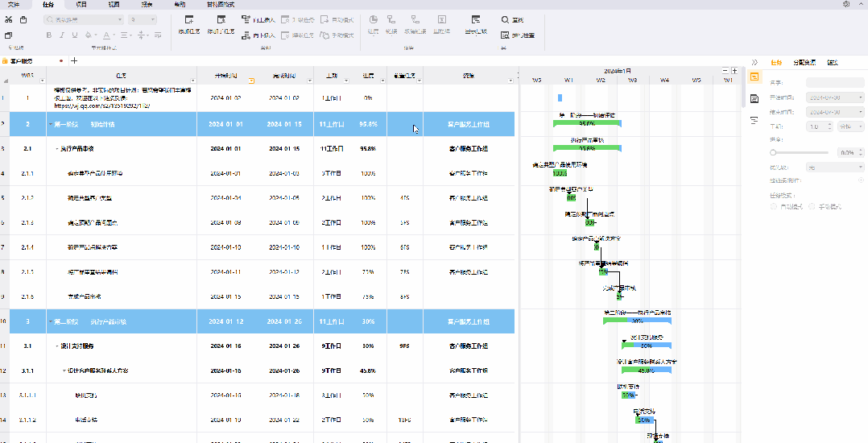Click the Copy icon below Cut

pyautogui.click(x=8, y=35)
